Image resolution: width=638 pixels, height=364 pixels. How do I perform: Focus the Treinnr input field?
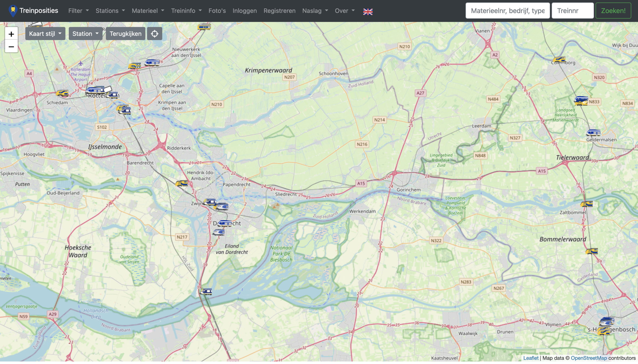[x=572, y=11]
